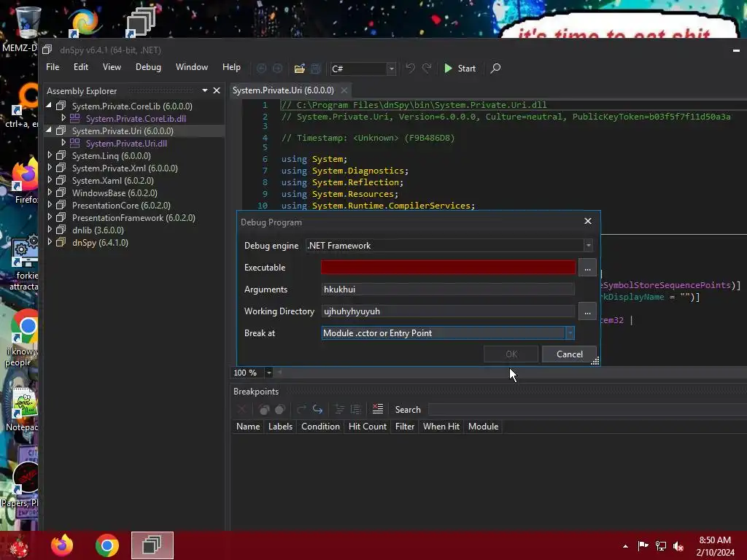Click the empty Executable input field

(448, 267)
